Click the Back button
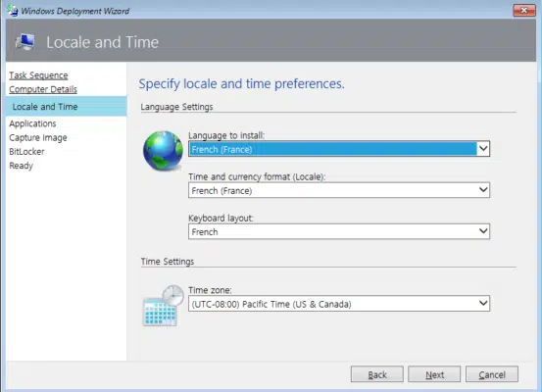The width and height of the screenshot is (542, 392). [x=376, y=374]
